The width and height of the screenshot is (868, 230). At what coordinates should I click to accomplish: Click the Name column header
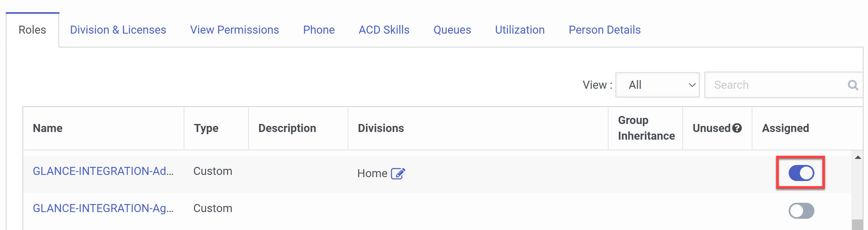click(48, 128)
